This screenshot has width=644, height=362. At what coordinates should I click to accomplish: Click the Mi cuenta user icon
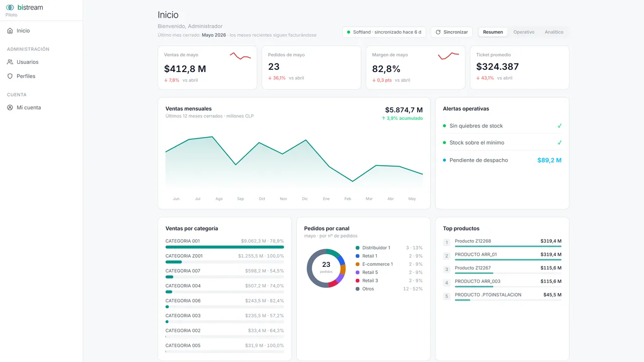tap(10, 107)
